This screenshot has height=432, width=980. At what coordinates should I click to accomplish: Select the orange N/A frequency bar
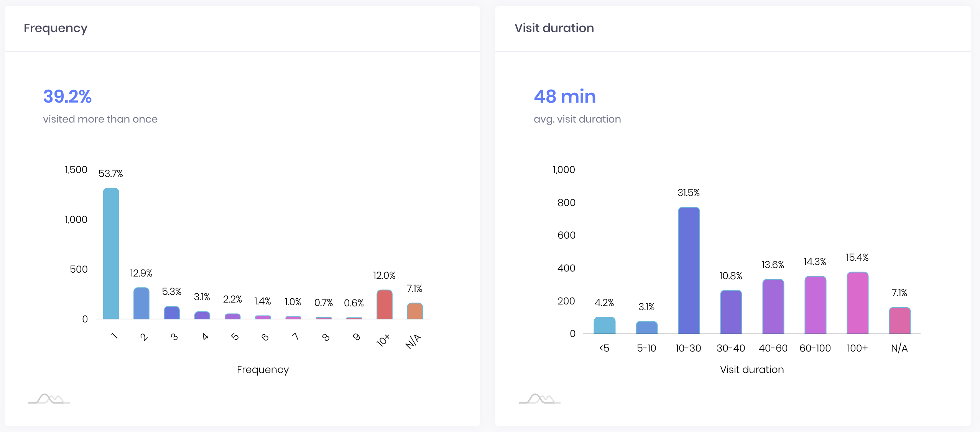coord(415,311)
